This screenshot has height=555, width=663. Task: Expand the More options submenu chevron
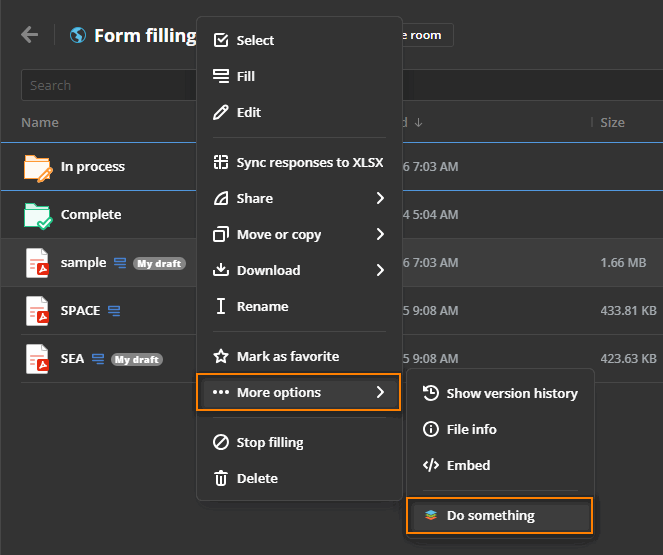[x=380, y=392]
